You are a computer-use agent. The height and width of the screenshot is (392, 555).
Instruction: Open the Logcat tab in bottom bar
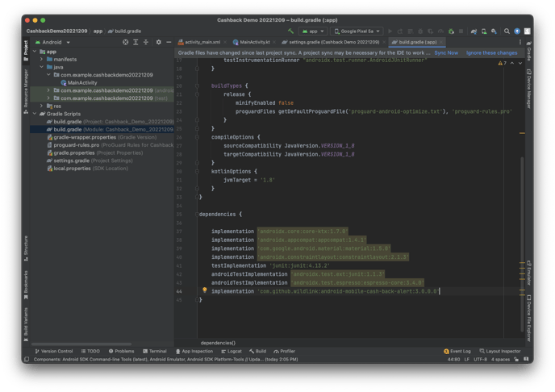click(x=231, y=352)
